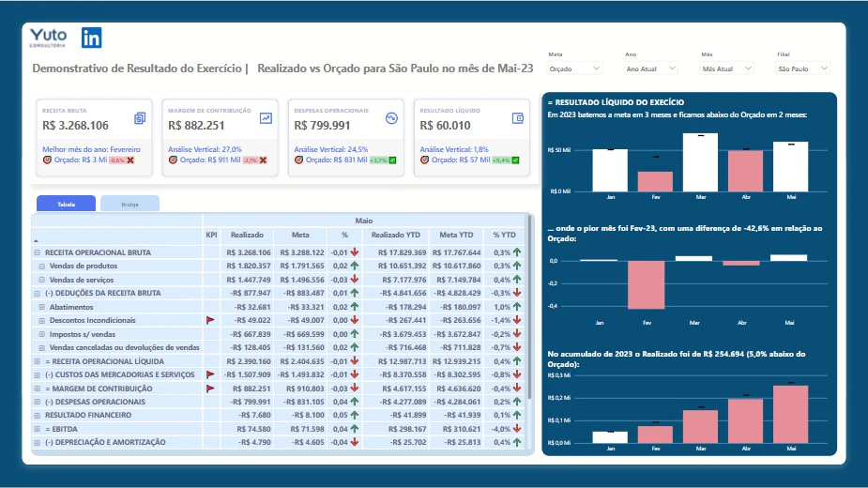Collapse the Deduções da Receita Bruta row

tap(38, 294)
